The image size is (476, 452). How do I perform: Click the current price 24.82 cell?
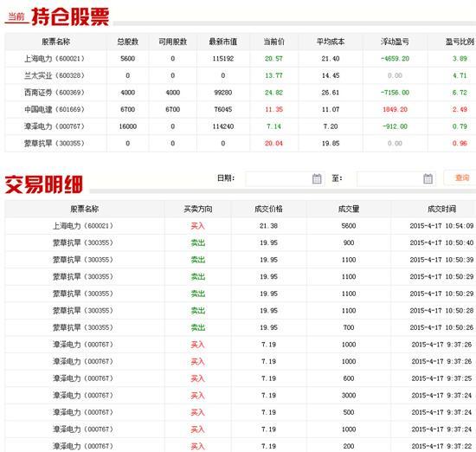click(x=273, y=93)
